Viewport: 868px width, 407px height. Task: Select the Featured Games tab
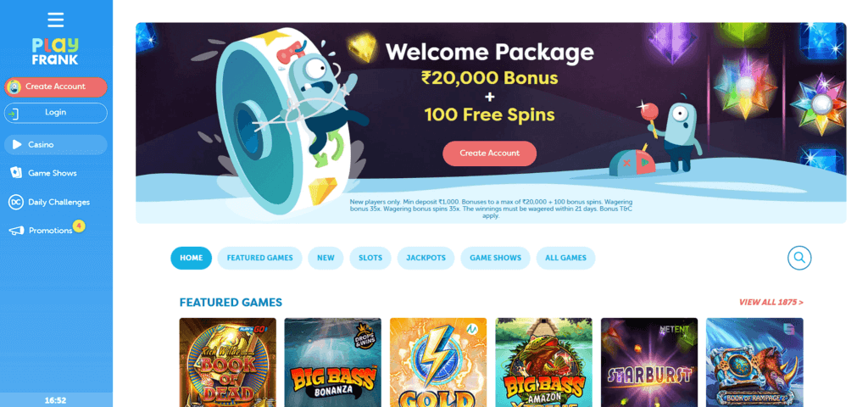(259, 258)
